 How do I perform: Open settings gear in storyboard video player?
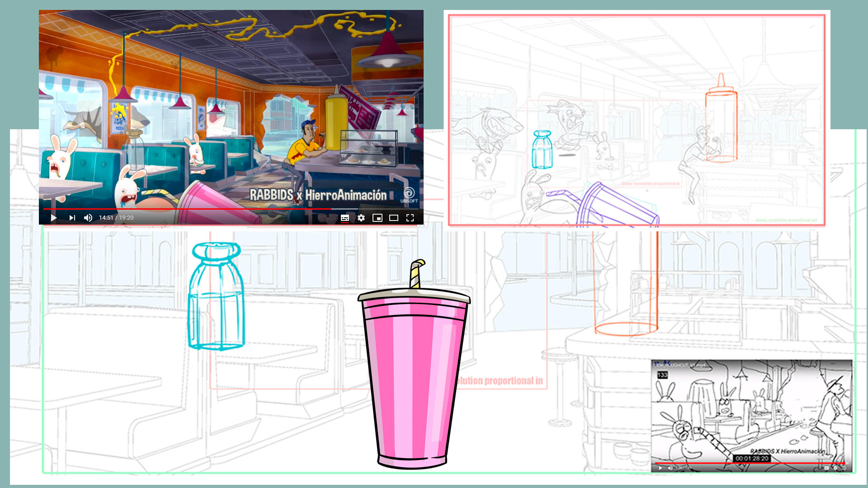pos(835,468)
